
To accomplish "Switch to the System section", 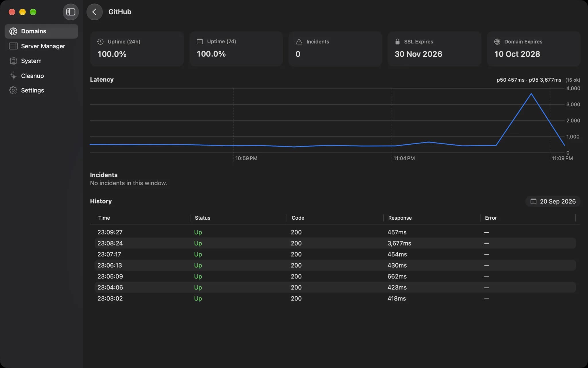I will coord(41,61).
